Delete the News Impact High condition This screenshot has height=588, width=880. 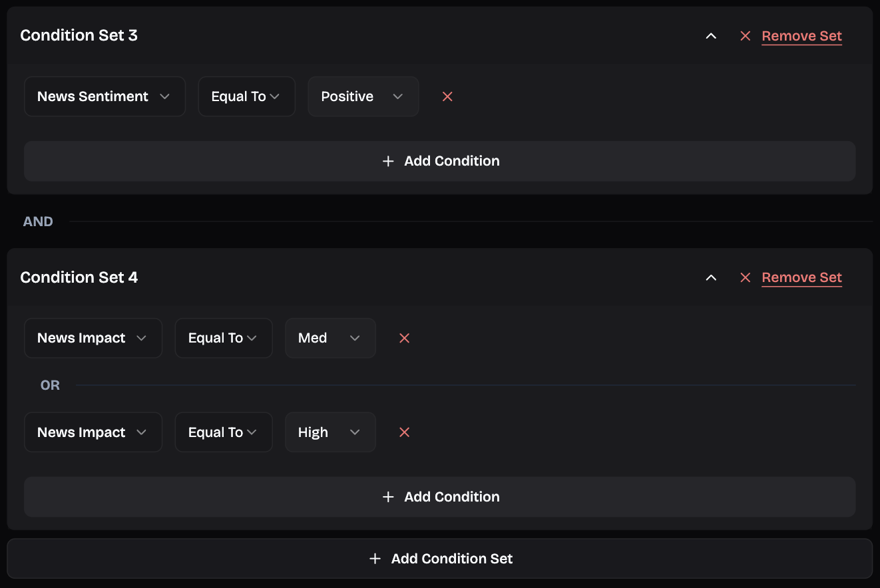point(404,432)
